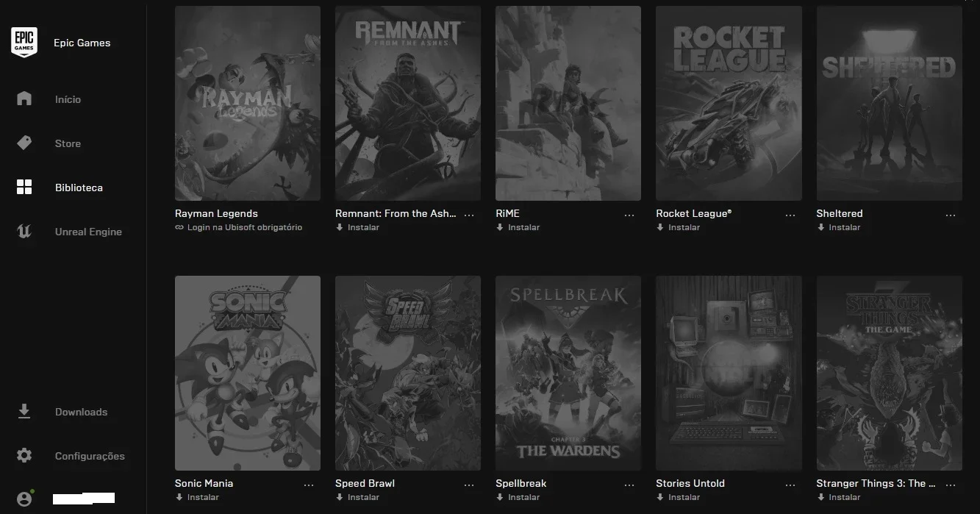The width and height of the screenshot is (980, 514).
Task: Go to Início in the sidebar
Action: tap(68, 99)
